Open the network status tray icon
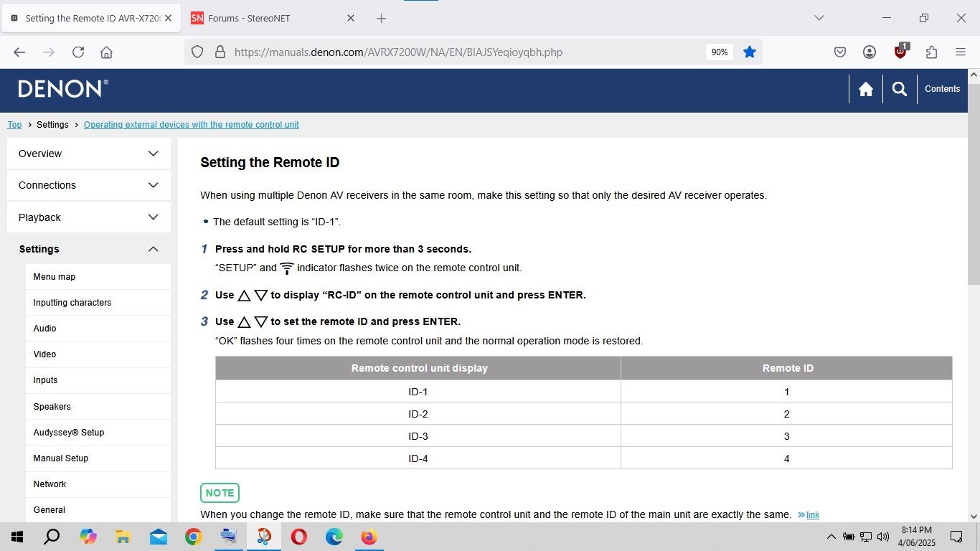Screen dimensions: 980x551 pyautogui.click(x=866, y=537)
